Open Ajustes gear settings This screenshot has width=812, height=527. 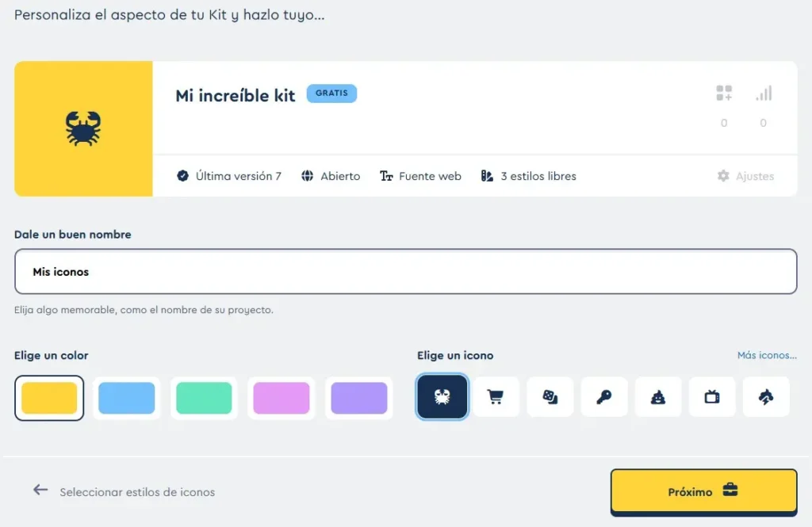point(745,176)
